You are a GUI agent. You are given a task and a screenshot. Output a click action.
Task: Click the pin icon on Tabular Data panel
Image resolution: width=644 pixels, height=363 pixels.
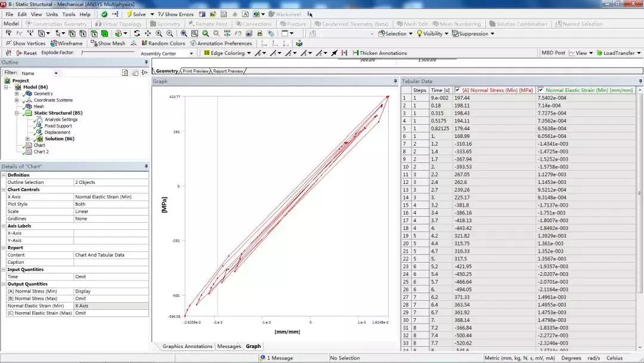640,81
